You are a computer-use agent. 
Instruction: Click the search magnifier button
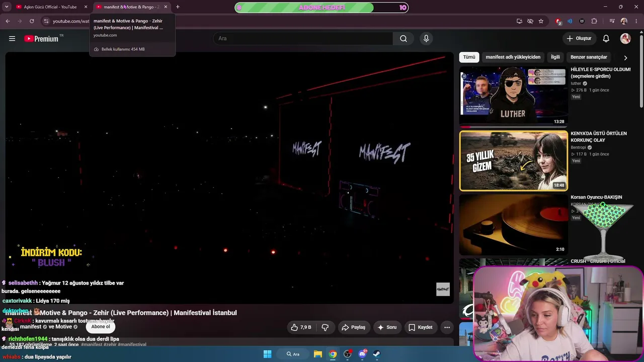point(404,39)
